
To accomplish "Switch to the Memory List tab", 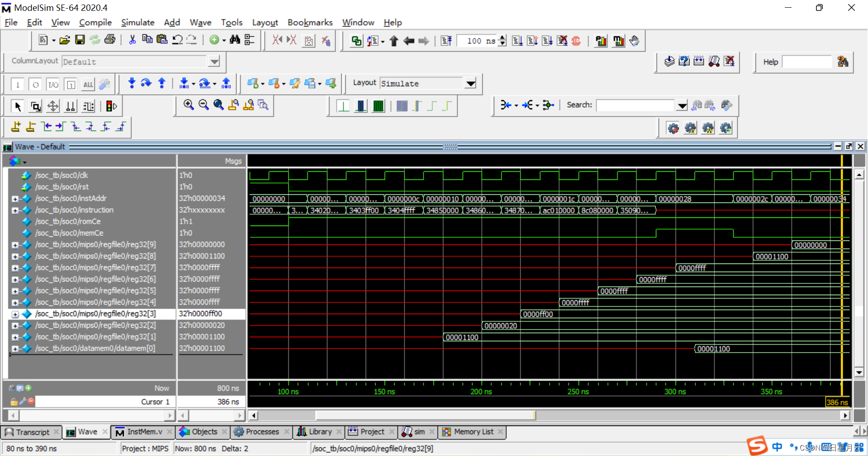I will [x=472, y=432].
